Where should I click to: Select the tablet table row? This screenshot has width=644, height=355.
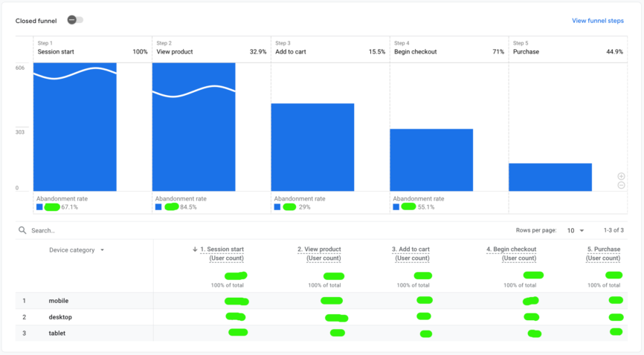(x=57, y=333)
